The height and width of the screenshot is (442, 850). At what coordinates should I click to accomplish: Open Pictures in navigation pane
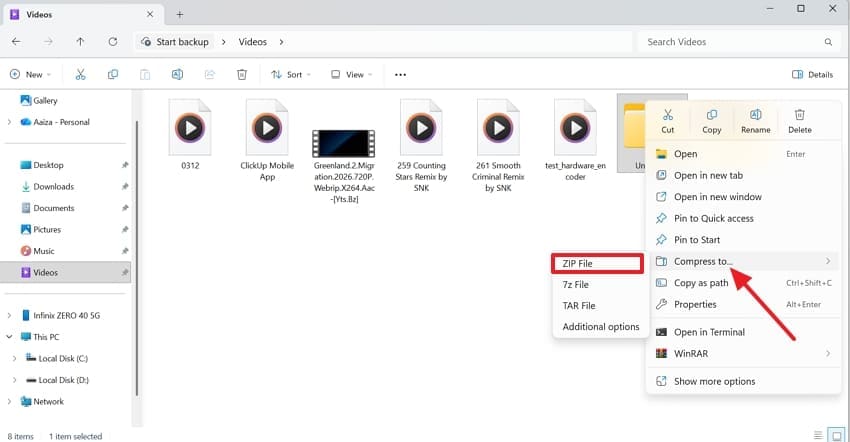(41, 229)
